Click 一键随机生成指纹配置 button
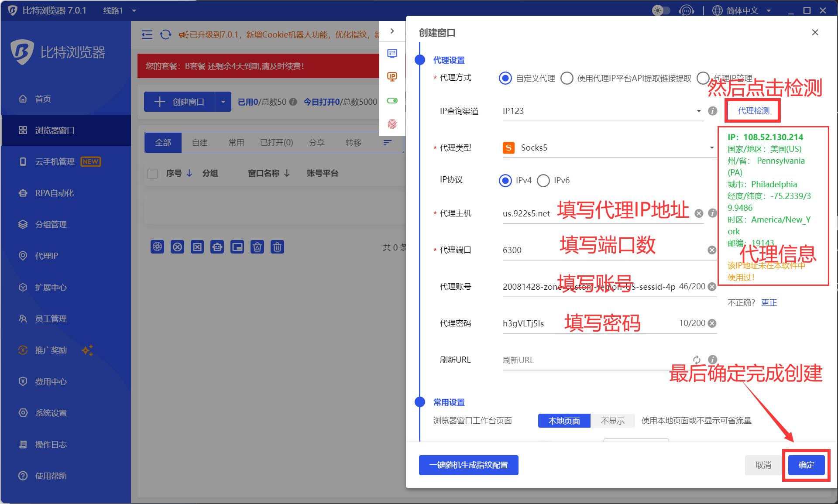The height and width of the screenshot is (504, 838). [x=469, y=465]
